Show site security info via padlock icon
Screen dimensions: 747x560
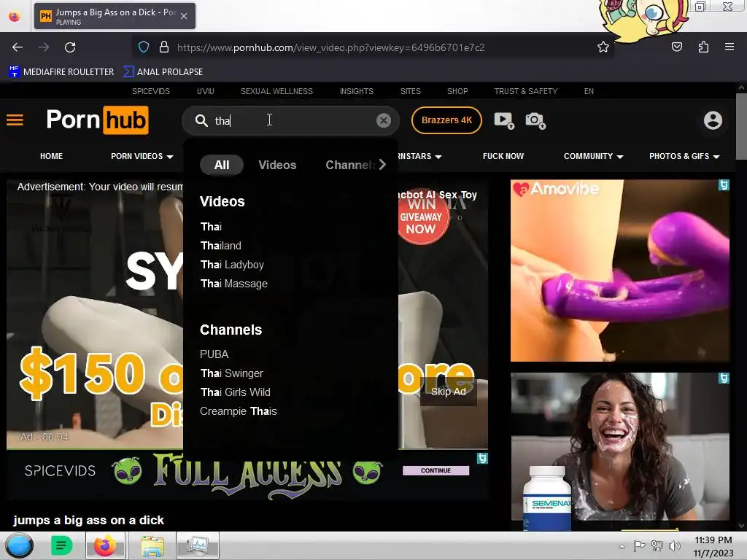tap(164, 47)
